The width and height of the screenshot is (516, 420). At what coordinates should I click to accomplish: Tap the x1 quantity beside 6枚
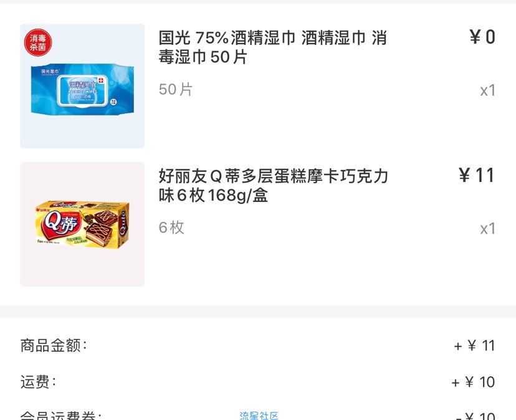(x=488, y=229)
